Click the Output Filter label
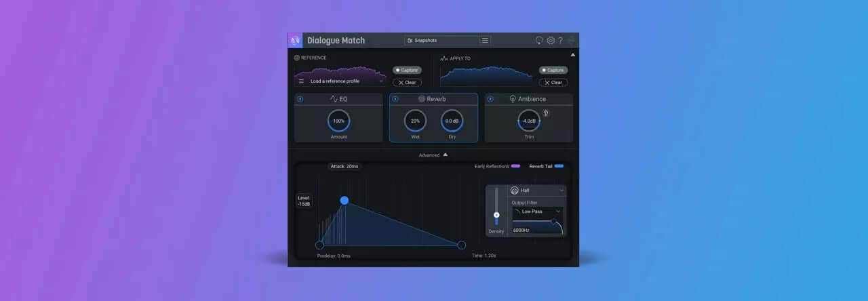This screenshot has width=868, height=301. pyautogui.click(x=524, y=203)
